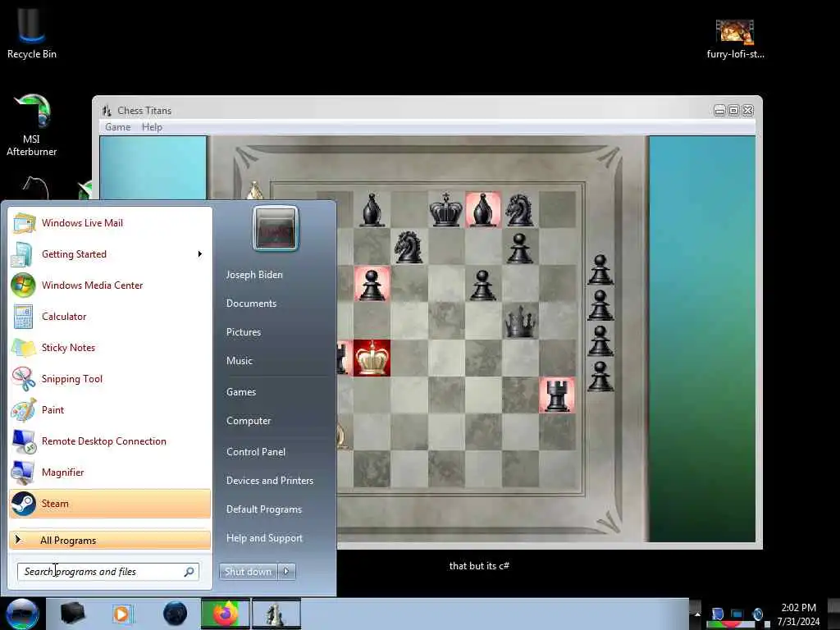
Task: Open Default Programs
Action: point(264,509)
